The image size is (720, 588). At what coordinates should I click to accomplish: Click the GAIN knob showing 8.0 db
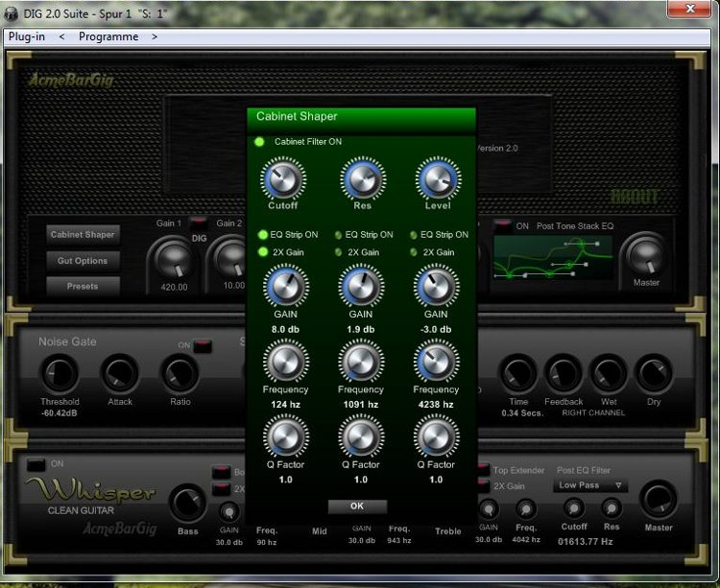point(286,286)
